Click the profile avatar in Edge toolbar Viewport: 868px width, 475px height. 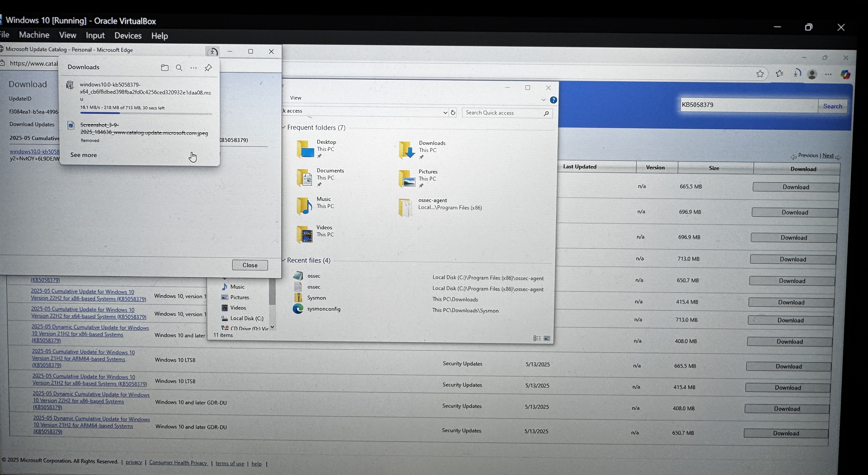812,74
